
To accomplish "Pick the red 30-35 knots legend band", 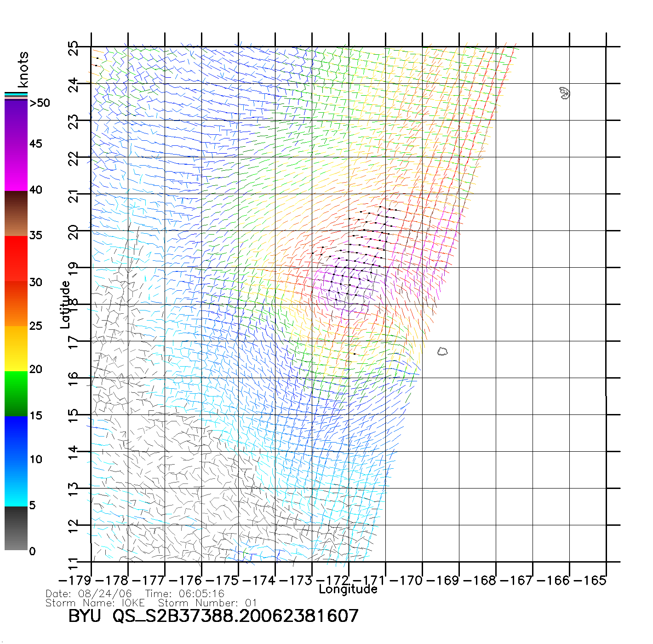I will click(x=16, y=258).
